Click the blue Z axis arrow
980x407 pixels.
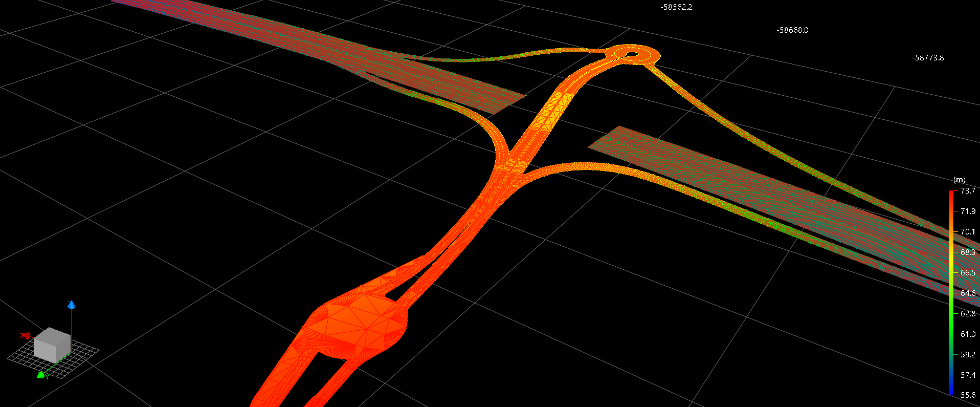[x=72, y=305]
